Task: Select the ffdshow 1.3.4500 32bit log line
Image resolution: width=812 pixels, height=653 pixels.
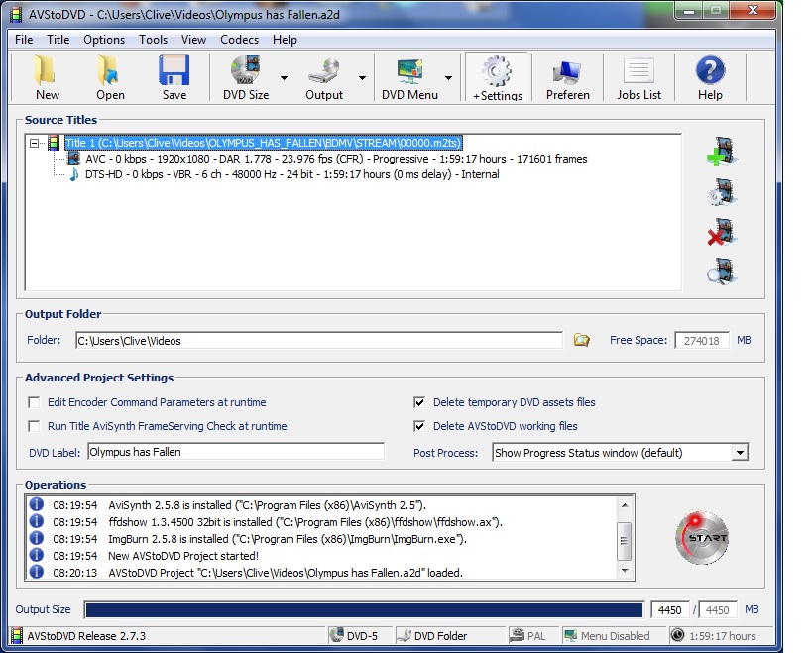Action: (x=305, y=522)
